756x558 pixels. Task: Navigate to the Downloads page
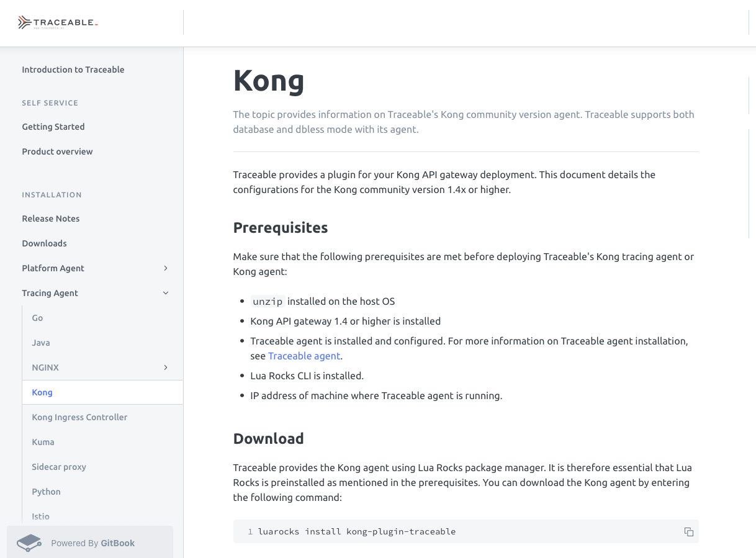click(x=45, y=243)
